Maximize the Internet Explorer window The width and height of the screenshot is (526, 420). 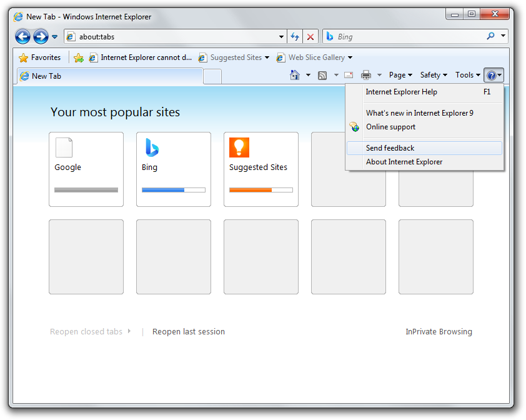tap(472, 14)
